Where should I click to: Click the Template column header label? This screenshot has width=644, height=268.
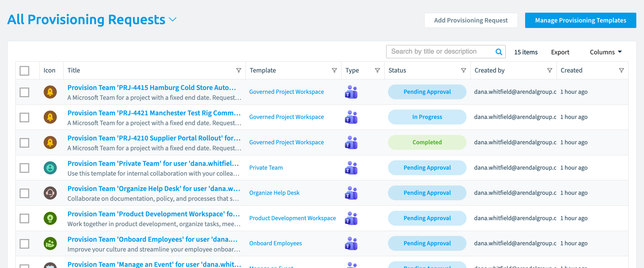click(x=263, y=70)
